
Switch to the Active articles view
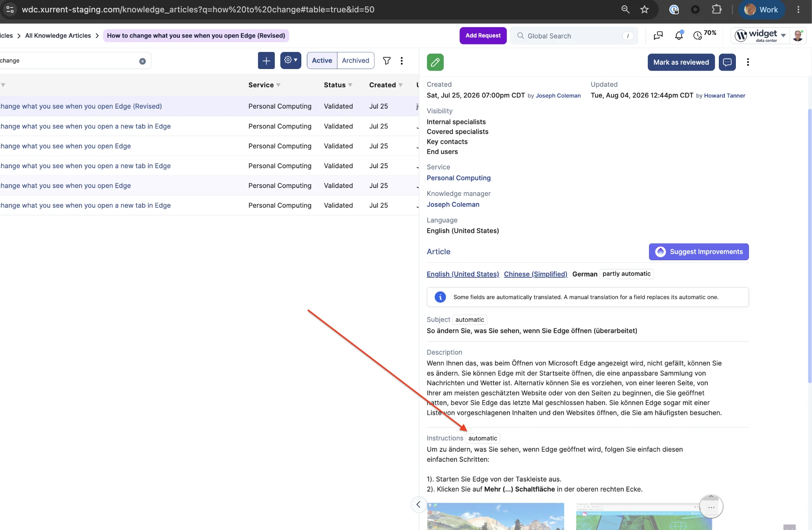coord(322,61)
